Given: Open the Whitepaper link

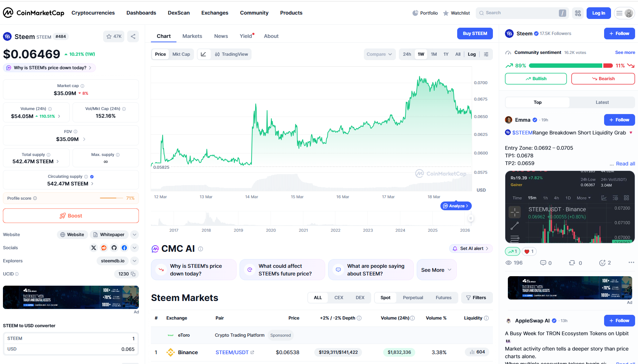Looking at the screenshot, I should (109, 235).
